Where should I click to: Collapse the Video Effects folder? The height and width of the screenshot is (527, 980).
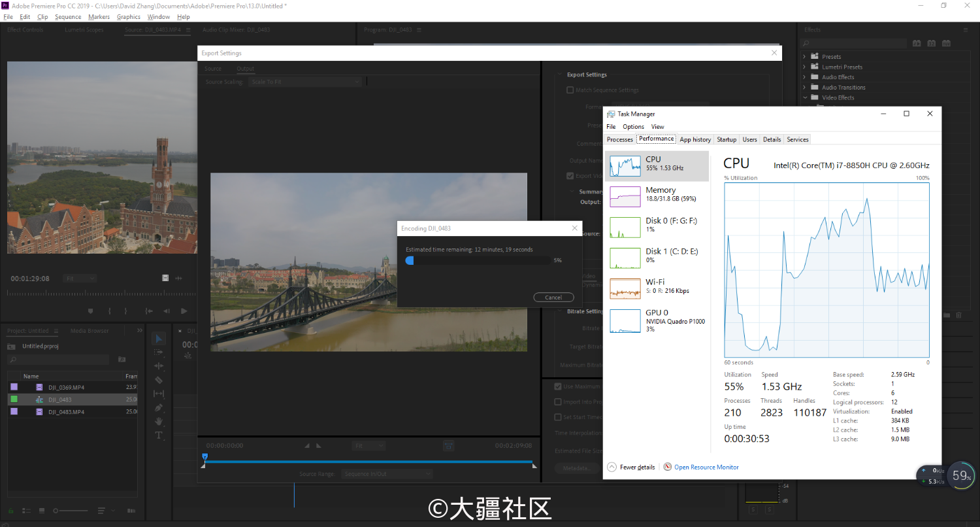[x=804, y=97]
